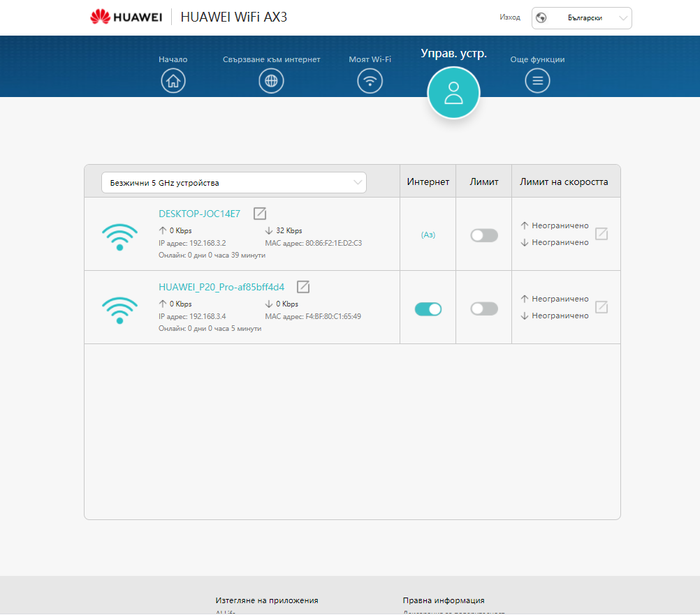Click the Правна информация footer heading
The image size is (700, 615).
point(444,600)
